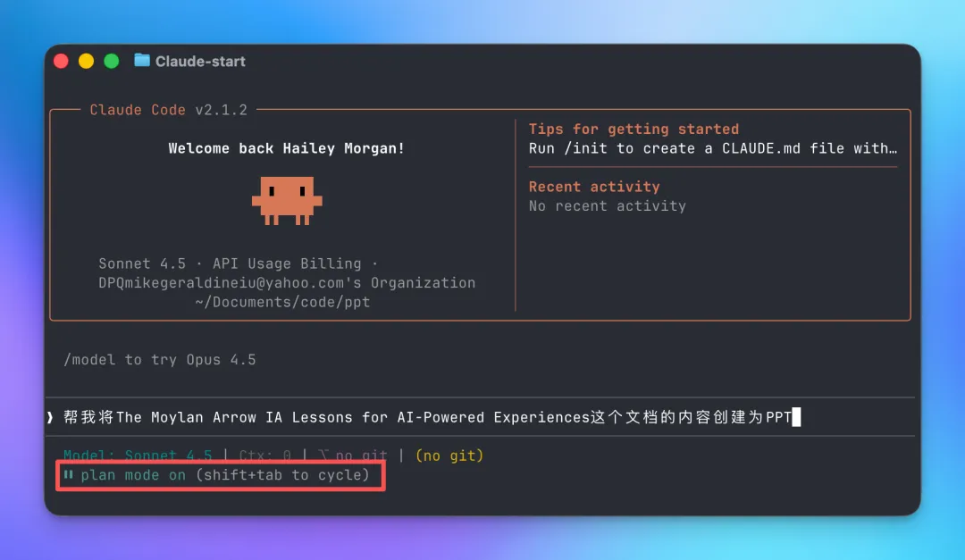
Task: Click inside the prompt input text line
Action: (429, 417)
